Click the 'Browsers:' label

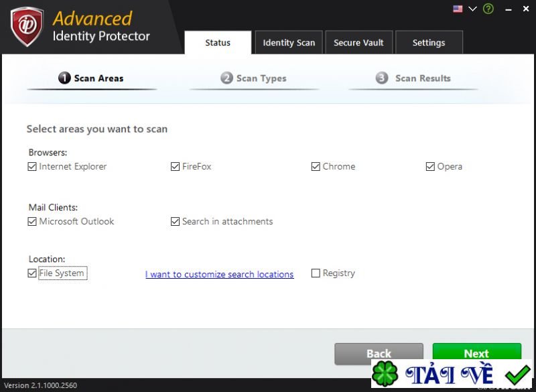click(48, 152)
